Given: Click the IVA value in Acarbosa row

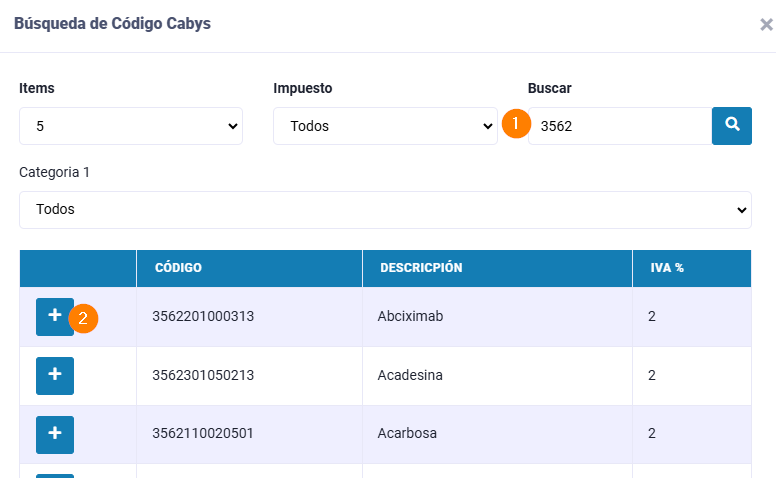Looking at the screenshot, I should pos(652,434).
